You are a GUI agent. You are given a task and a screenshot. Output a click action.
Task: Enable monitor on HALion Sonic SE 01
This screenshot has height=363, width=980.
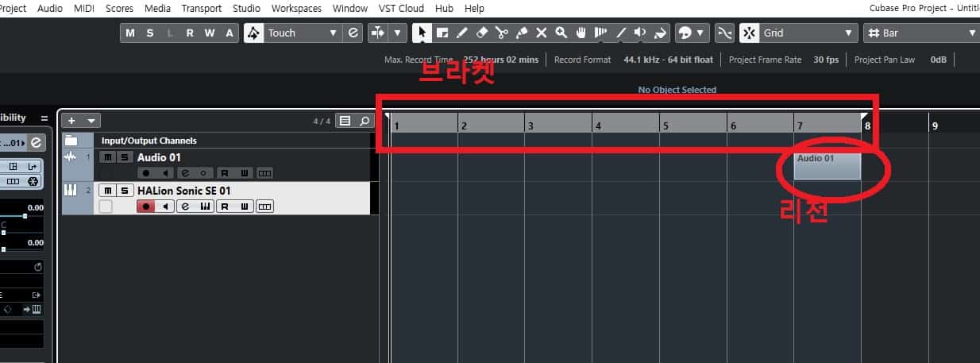coord(164,207)
